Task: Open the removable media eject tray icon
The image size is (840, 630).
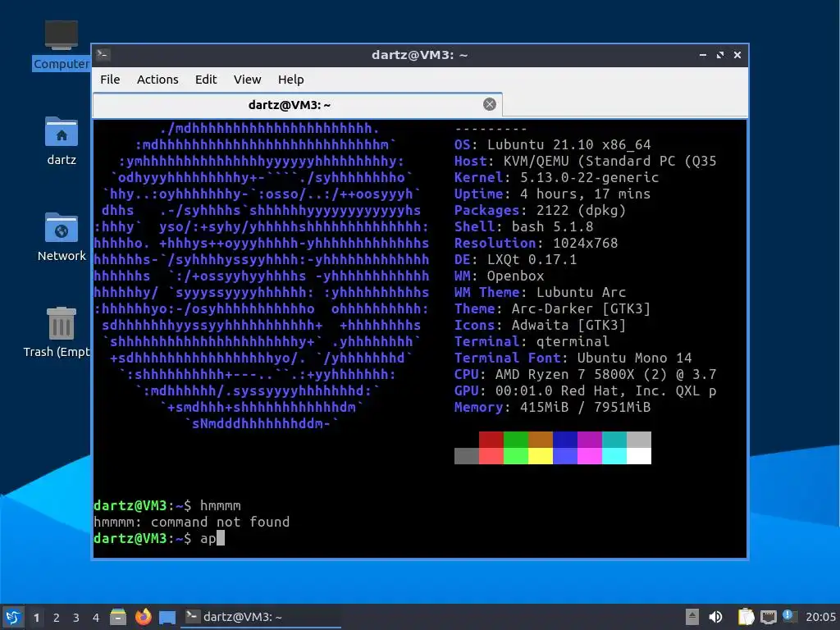Action: 692,617
